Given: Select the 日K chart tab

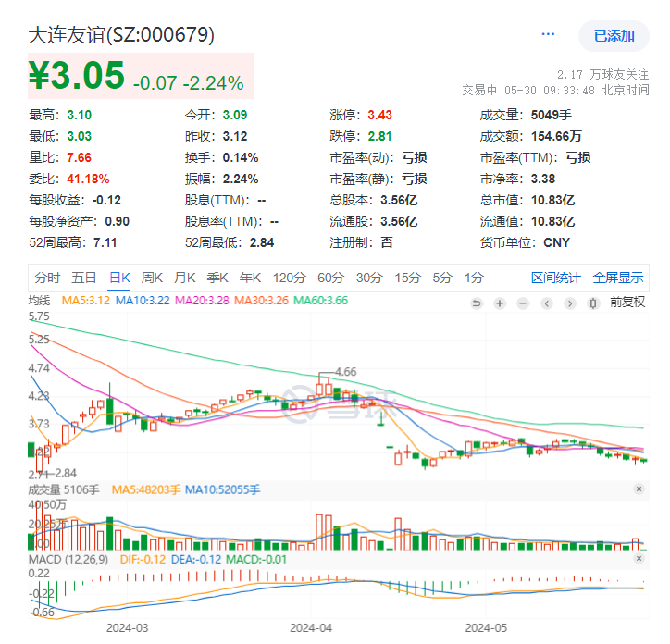Looking at the screenshot, I should click(119, 278).
